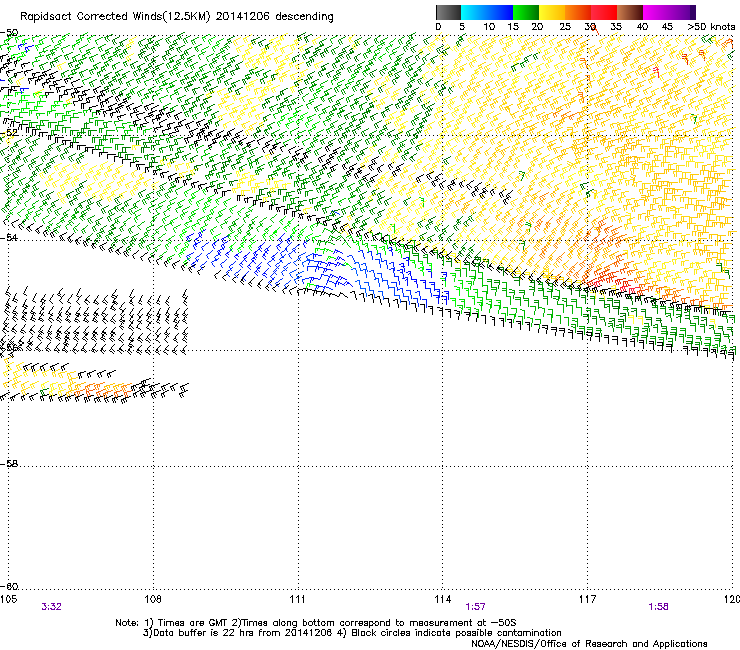Click the longitude label '105'
Image resolution: width=740 pixels, height=650 pixels.
(x=8, y=599)
